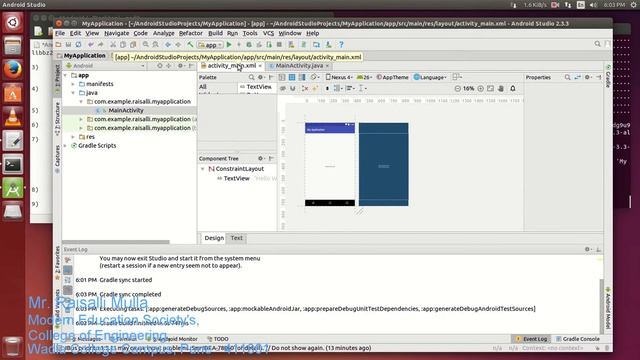This screenshot has height=360, width=640.
Task: Click the Save All toolbar icon
Action: [x=68, y=44]
